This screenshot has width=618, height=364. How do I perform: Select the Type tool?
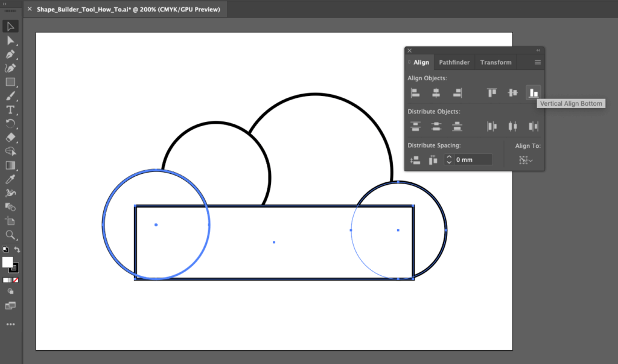click(x=9, y=109)
